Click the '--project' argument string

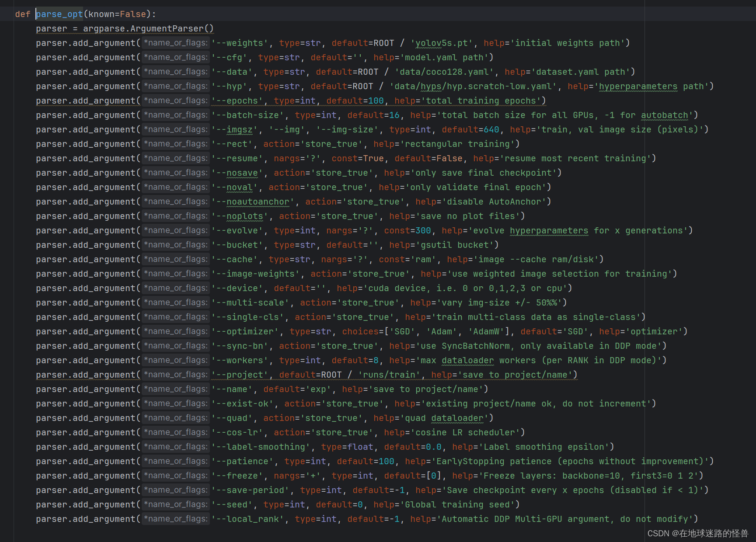click(240, 375)
